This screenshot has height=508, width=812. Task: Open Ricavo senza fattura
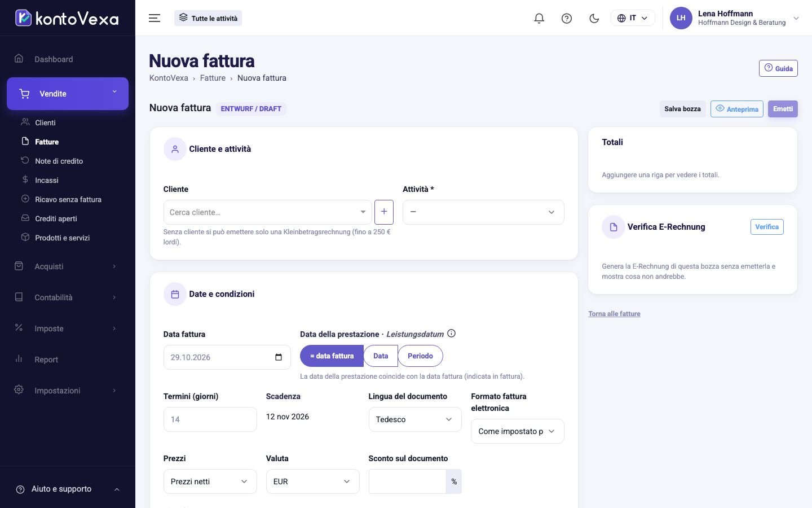pos(68,199)
